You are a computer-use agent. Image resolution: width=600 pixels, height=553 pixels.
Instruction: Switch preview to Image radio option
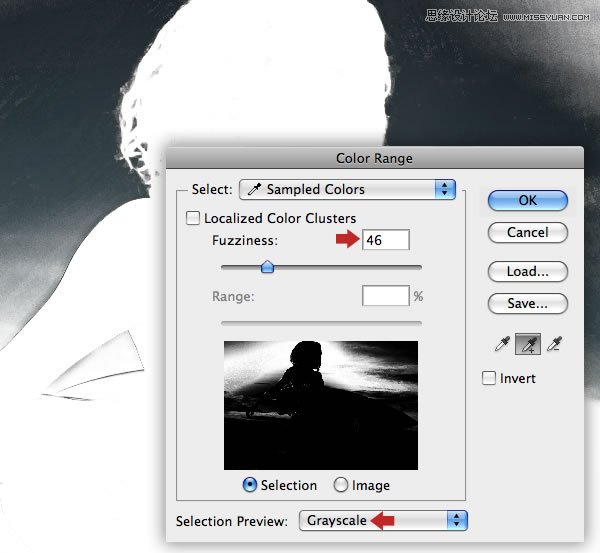coord(341,485)
